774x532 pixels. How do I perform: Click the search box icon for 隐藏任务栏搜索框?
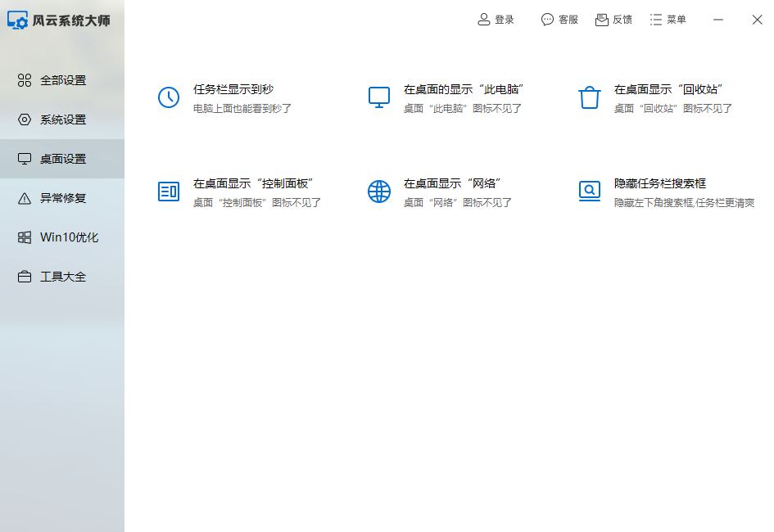pos(590,192)
